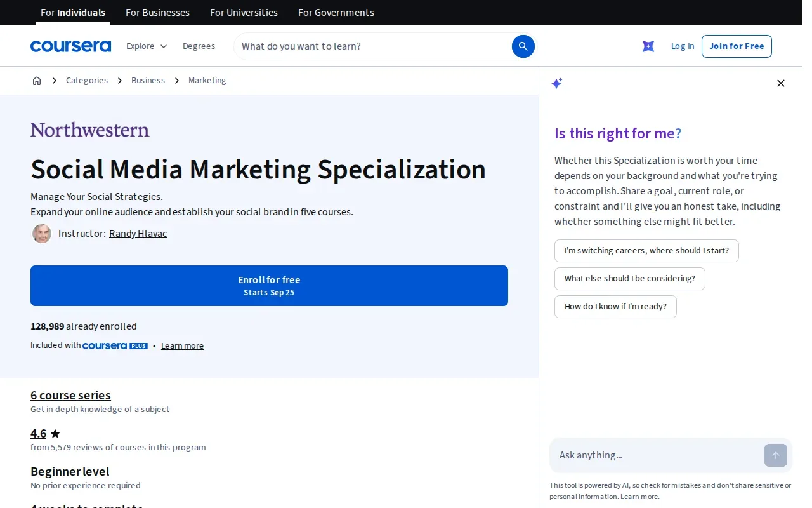Click the 4.6 rating link
Image resolution: width=812 pixels, height=508 pixels.
[38, 434]
